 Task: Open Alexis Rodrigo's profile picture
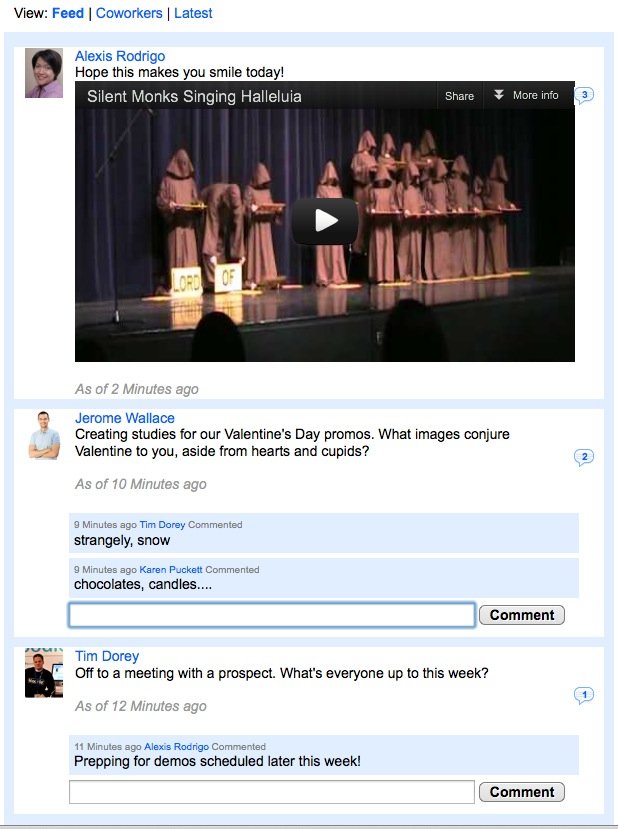pyautogui.click(x=44, y=73)
